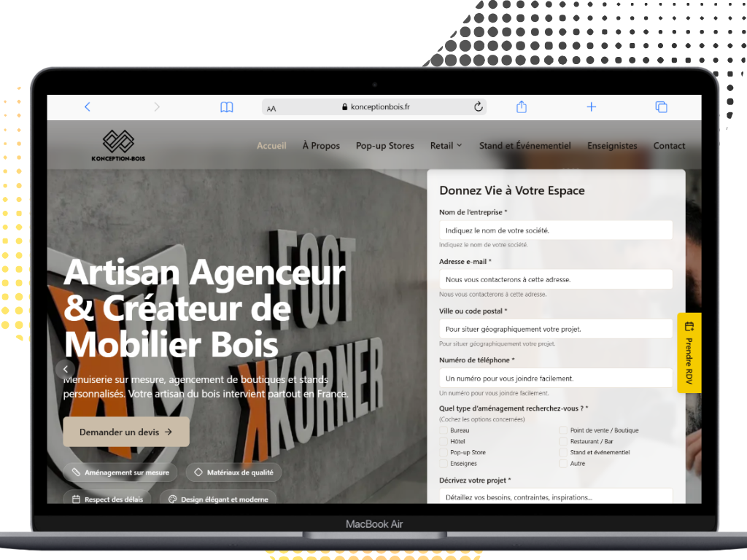Show all tabs overview icon
Image resolution: width=747 pixels, height=560 pixels.
point(661,107)
